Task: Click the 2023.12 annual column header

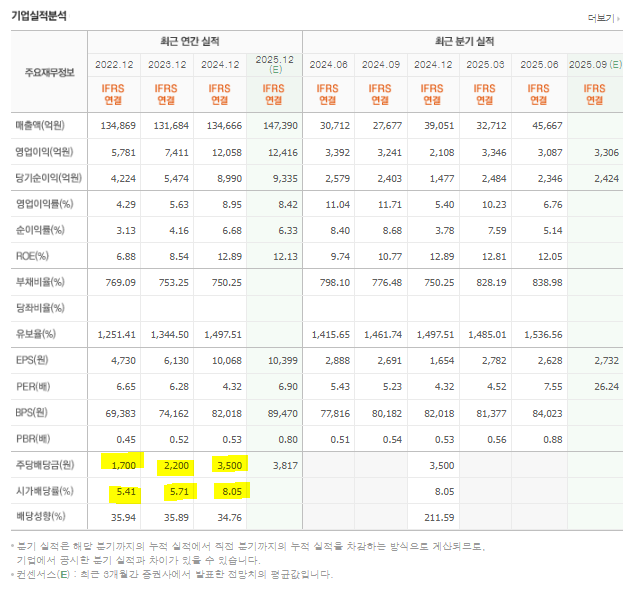Action: 167,64
